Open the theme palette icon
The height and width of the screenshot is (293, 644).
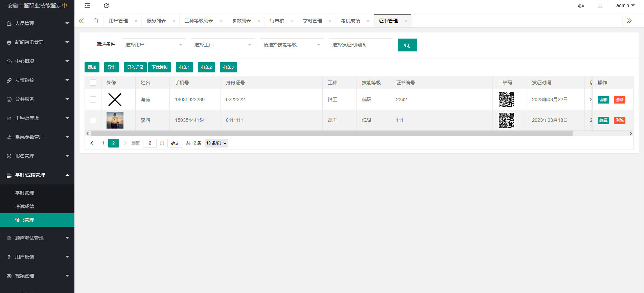tap(581, 6)
